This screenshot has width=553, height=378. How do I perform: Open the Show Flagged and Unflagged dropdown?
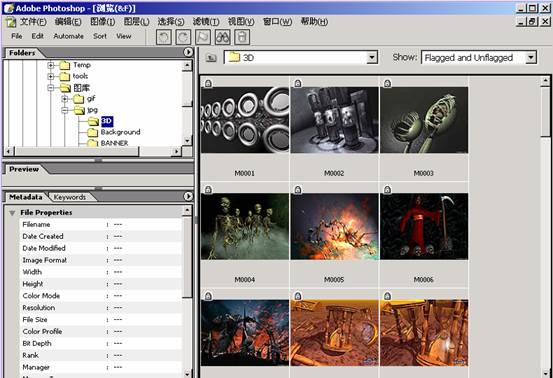pos(531,57)
